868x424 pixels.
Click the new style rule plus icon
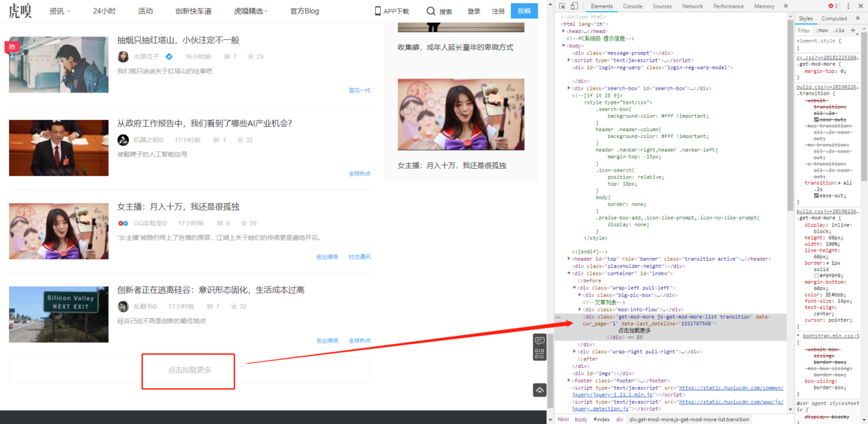853,30
